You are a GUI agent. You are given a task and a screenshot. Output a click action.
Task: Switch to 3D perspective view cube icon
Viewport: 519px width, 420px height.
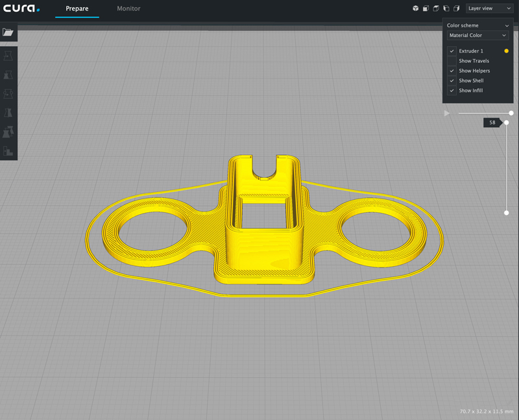click(415, 8)
